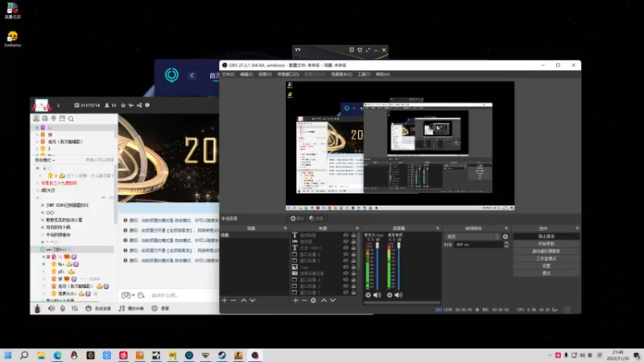This screenshot has height=362, width=644.
Task: Open the 停靠窗口(D) menu in OBS
Action: point(288,74)
